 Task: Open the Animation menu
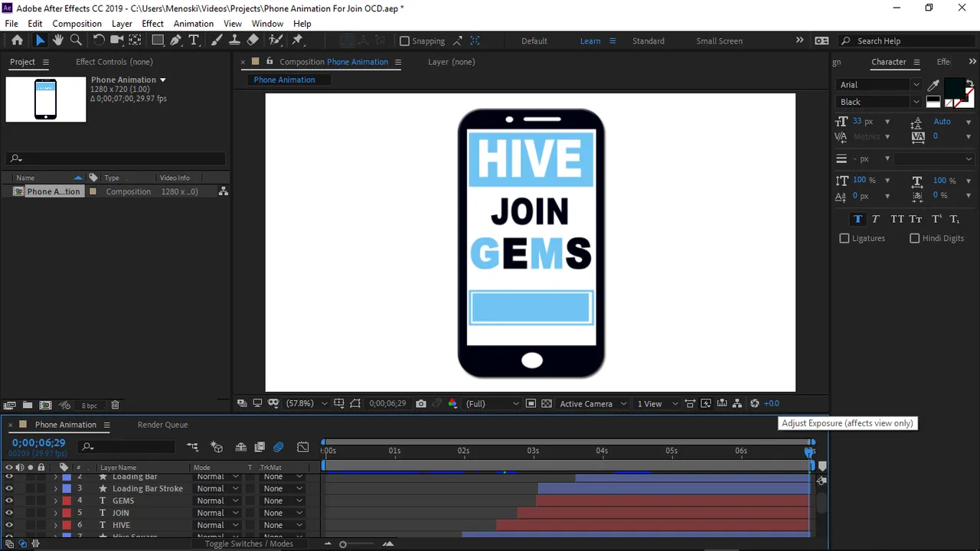[x=194, y=24]
